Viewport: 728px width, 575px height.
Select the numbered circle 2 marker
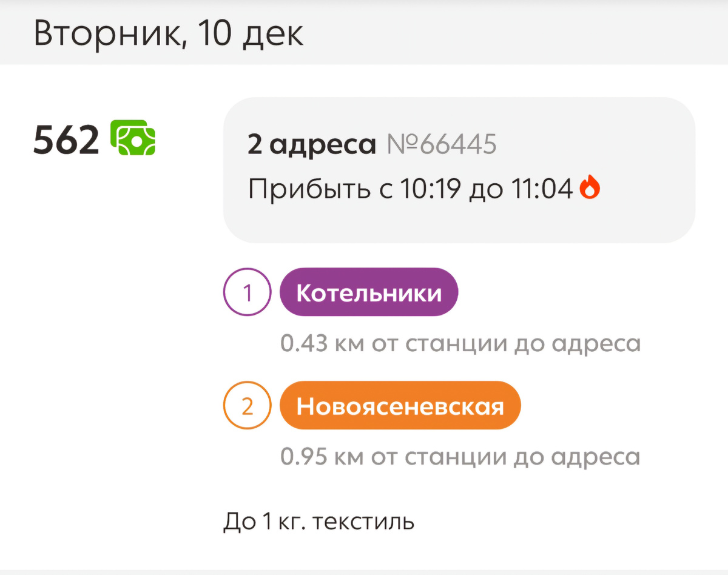coord(247,405)
